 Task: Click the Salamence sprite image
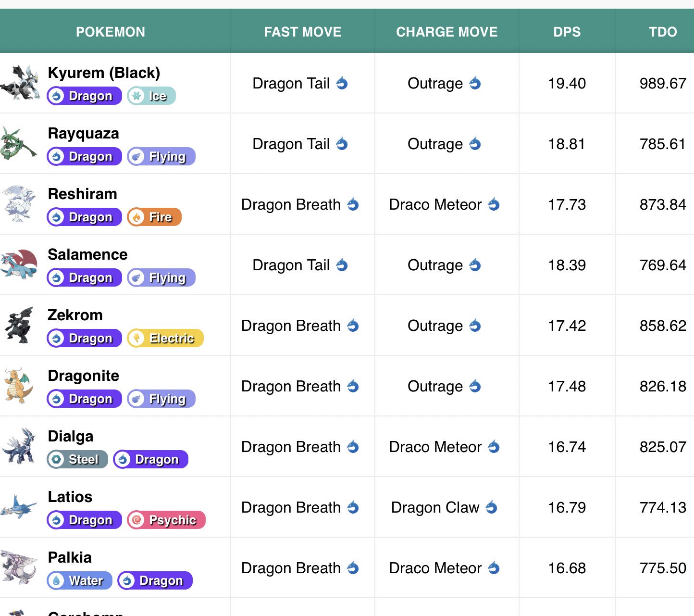[x=19, y=264]
